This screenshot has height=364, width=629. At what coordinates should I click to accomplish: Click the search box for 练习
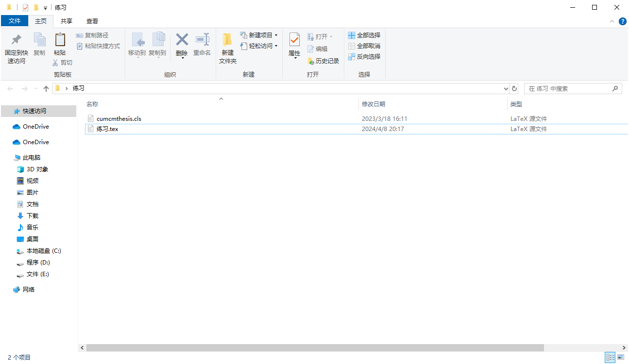[x=567, y=89]
